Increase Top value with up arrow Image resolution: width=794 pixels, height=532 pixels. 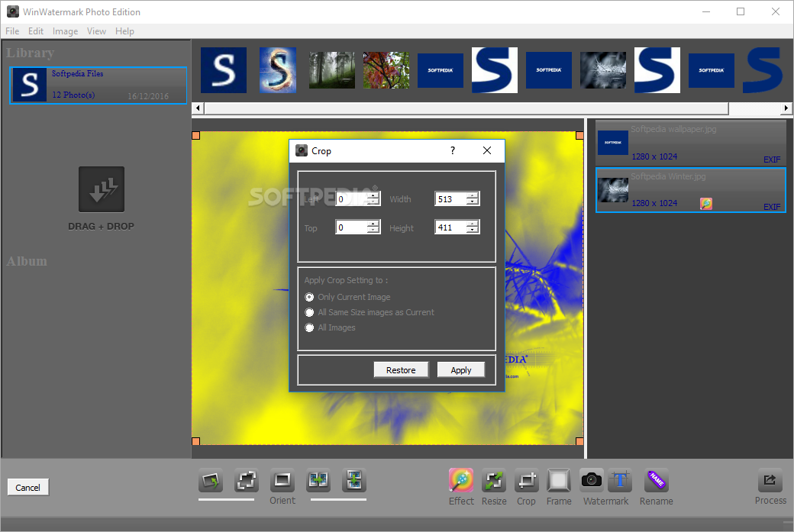pos(373,224)
